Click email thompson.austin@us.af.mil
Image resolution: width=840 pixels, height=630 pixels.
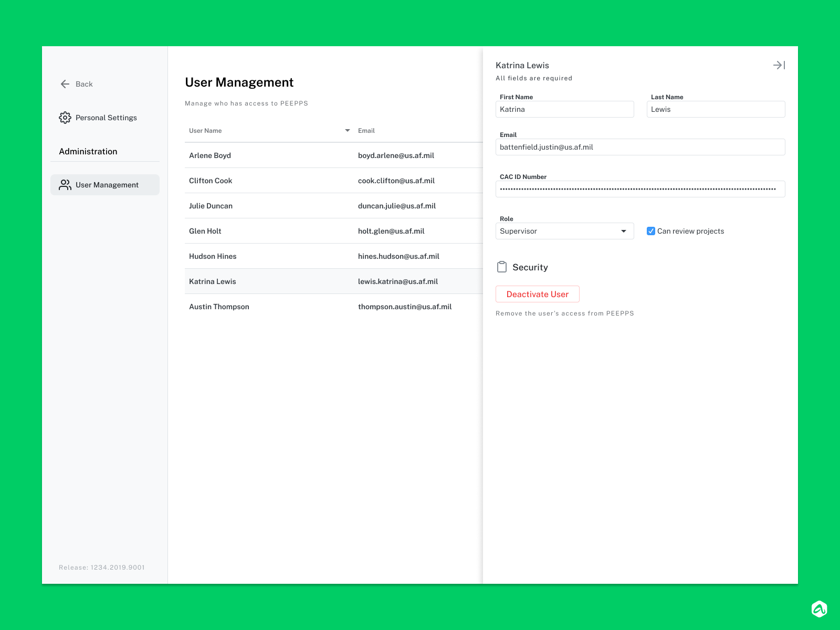pos(405,307)
